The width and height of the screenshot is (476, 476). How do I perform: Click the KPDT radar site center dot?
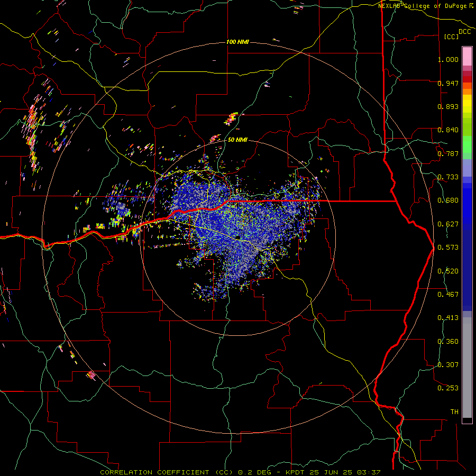238,237
